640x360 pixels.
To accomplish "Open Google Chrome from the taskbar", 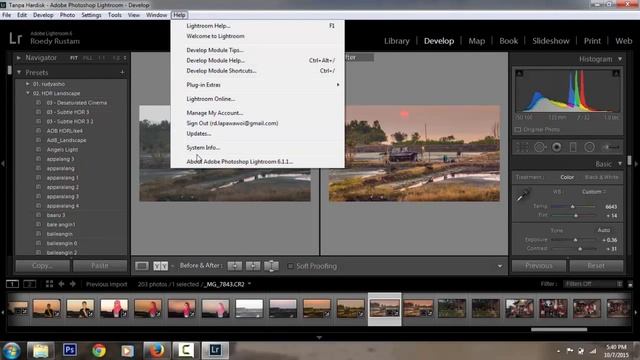I will [99, 350].
